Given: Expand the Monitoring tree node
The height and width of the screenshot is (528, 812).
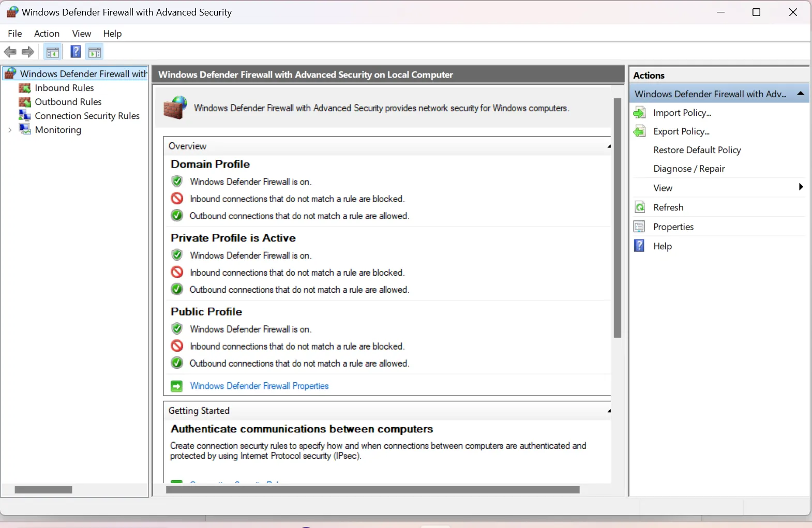Looking at the screenshot, I should tap(10, 130).
